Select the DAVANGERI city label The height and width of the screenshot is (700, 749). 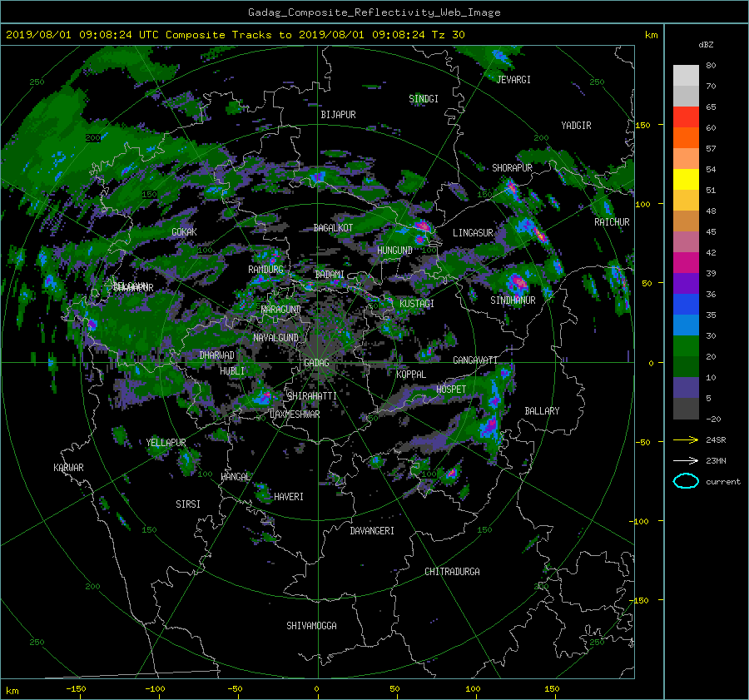pos(372,531)
